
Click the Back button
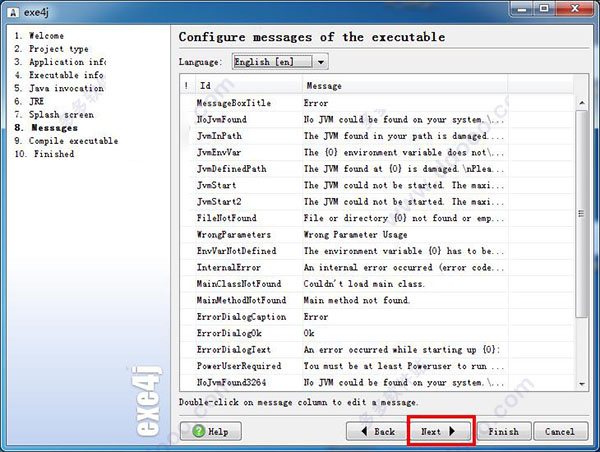[x=377, y=431]
